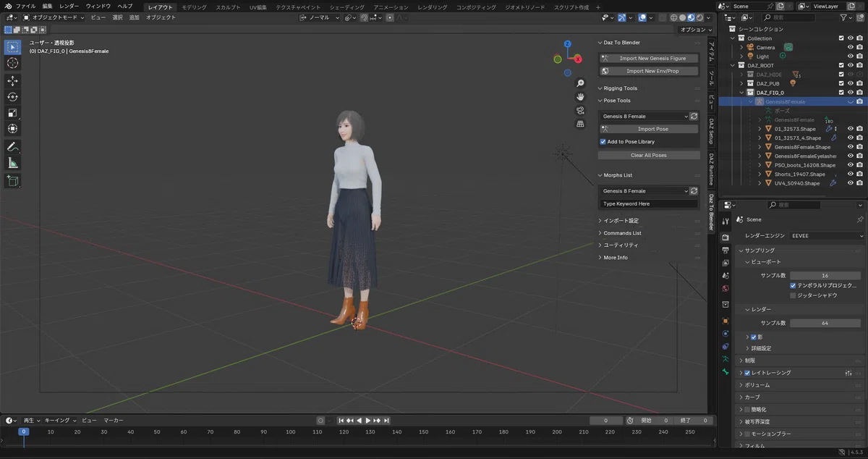Enable wireframe viewport shading
868x459 pixels.
coord(673,17)
